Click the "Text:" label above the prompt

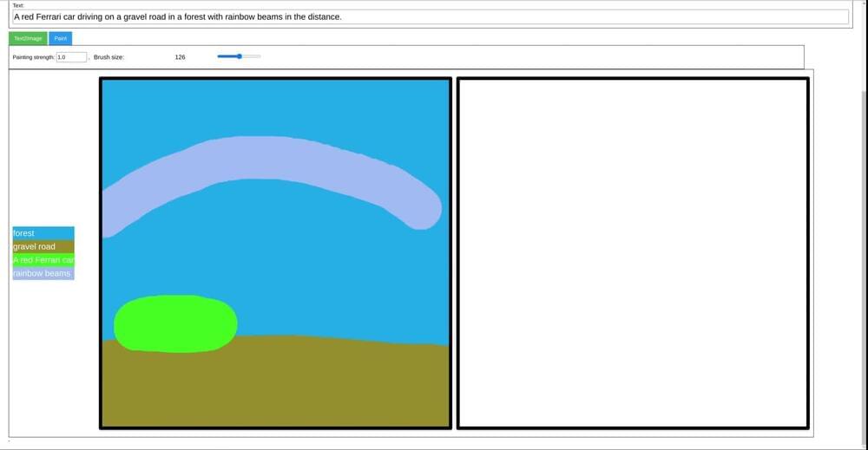point(18,5)
